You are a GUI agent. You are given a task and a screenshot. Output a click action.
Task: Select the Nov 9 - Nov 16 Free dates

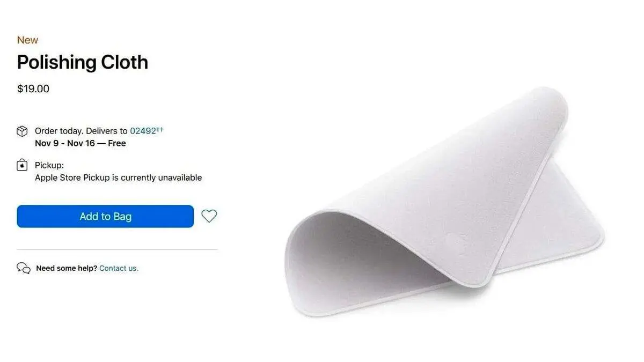click(80, 143)
